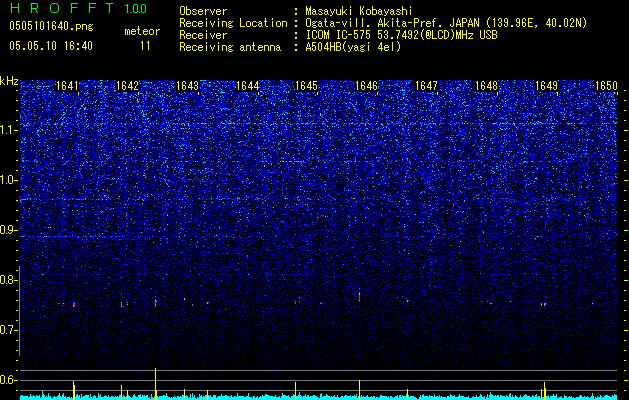Click the yellow amplitude spike at 1645
This screenshot has height=400, width=629.
(x=295, y=390)
